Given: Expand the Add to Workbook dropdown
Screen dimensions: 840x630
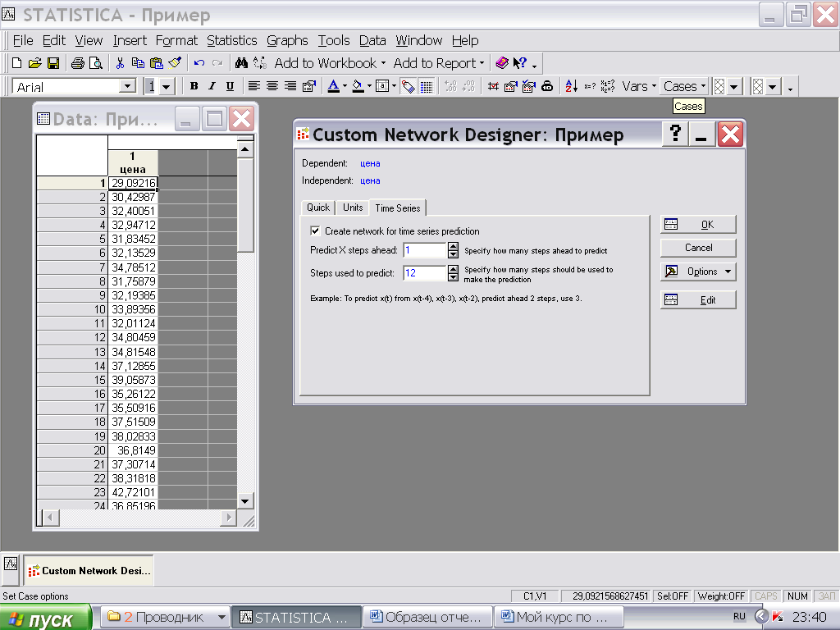Looking at the screenshot, I should tap(384, 63).
